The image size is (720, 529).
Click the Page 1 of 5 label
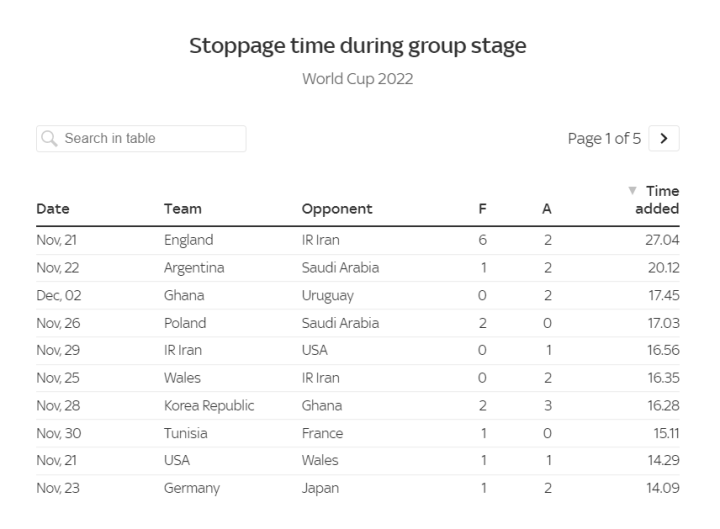tap(604, 139)
